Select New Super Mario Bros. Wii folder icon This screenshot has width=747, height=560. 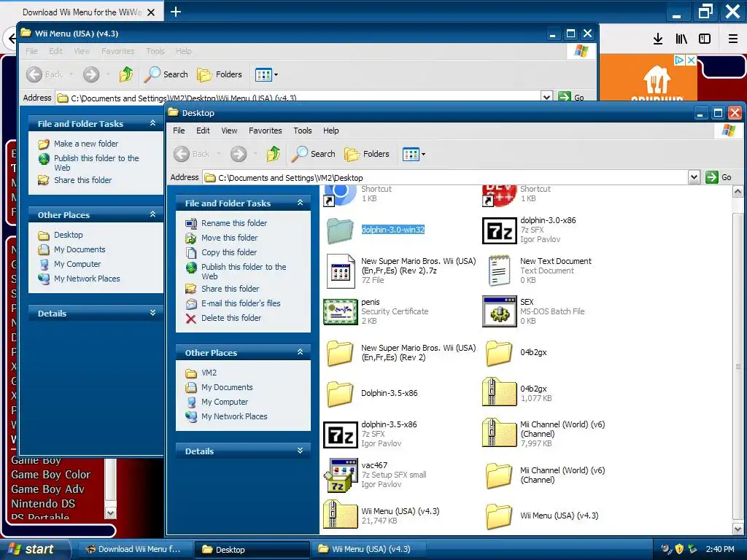pyautogui.click(x=340, y=353)
